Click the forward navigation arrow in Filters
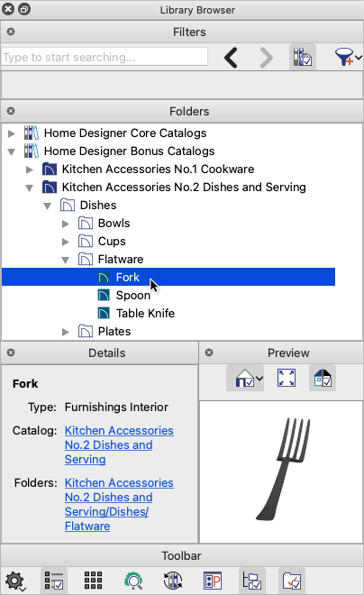Screen dimensions: 364x595 266,58
